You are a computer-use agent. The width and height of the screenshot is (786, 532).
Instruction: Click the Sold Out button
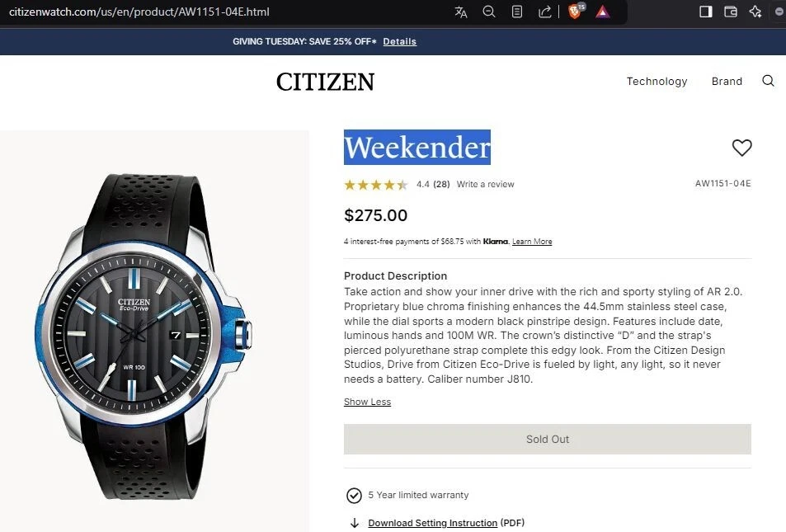click(x=548, y=439)
